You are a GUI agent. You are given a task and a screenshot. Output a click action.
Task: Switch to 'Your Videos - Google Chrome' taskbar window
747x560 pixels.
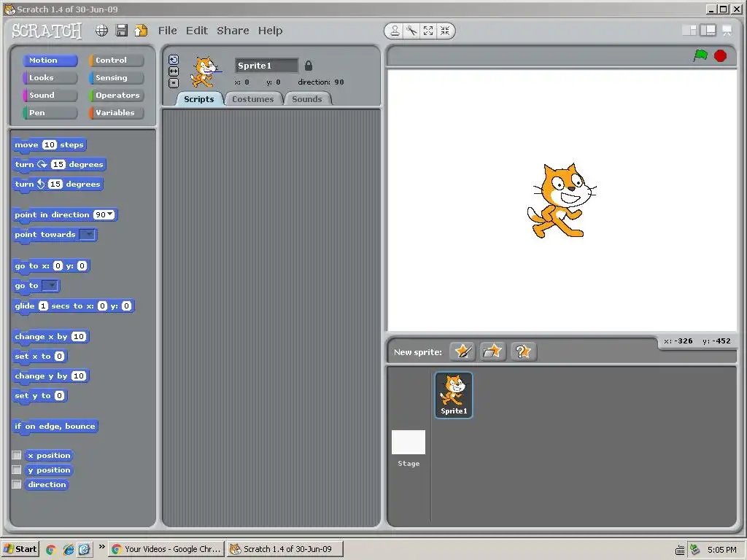(166, 549)
